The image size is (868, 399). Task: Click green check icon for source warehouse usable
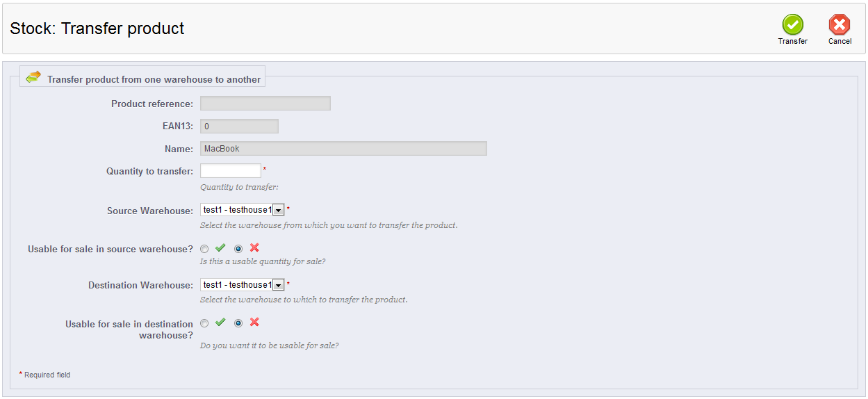pyautogui.click(x=220, y=247)
